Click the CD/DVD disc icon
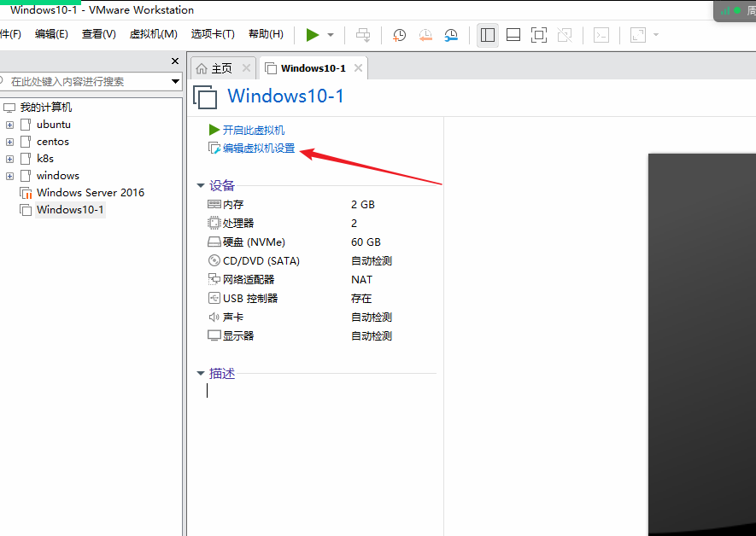This screenshot has height=536, width=756. tap(214, 260)
